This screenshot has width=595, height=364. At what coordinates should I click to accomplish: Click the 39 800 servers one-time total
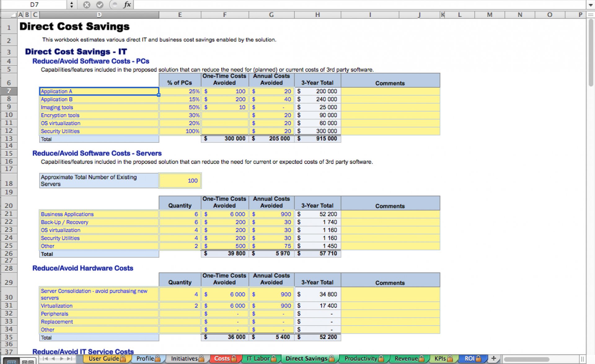[x=225, y=254]
